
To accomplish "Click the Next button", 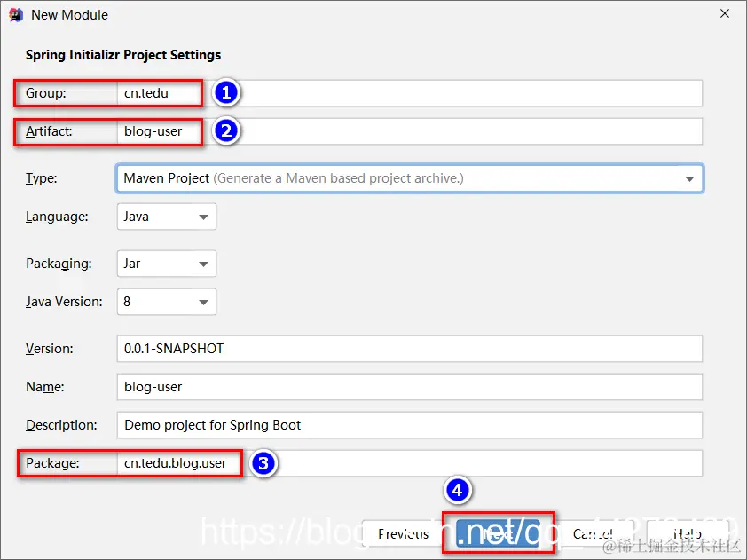I will [x=498, y=533].
